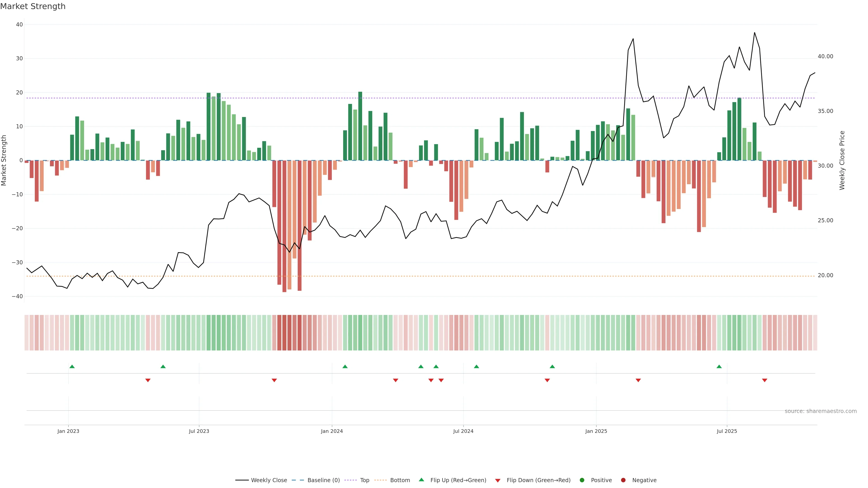The width and height of the screenshot is (868, 488).
Task: Click Flip Down marker between Jan 2025 and Jul 2025
Action: 638,380
